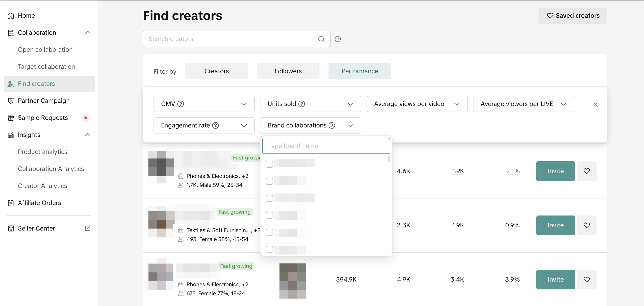Click heart icon for third creator
Image resolution: width=644 pixels, height=306 pixels.
(x=586, y=279)
